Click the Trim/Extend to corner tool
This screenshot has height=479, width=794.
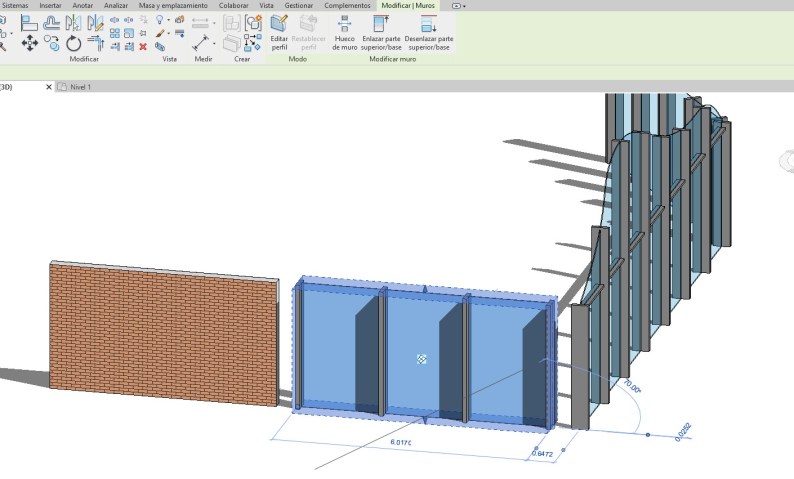coord(96,42)
